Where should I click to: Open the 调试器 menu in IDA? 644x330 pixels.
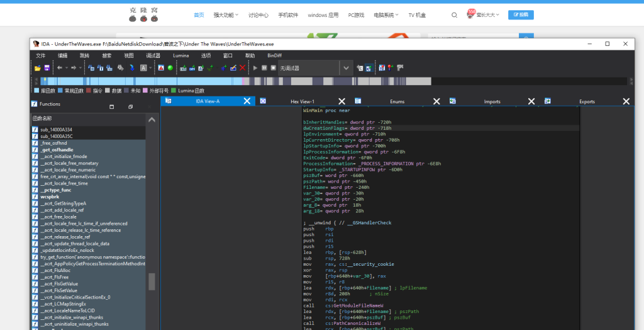pos(153,55)
